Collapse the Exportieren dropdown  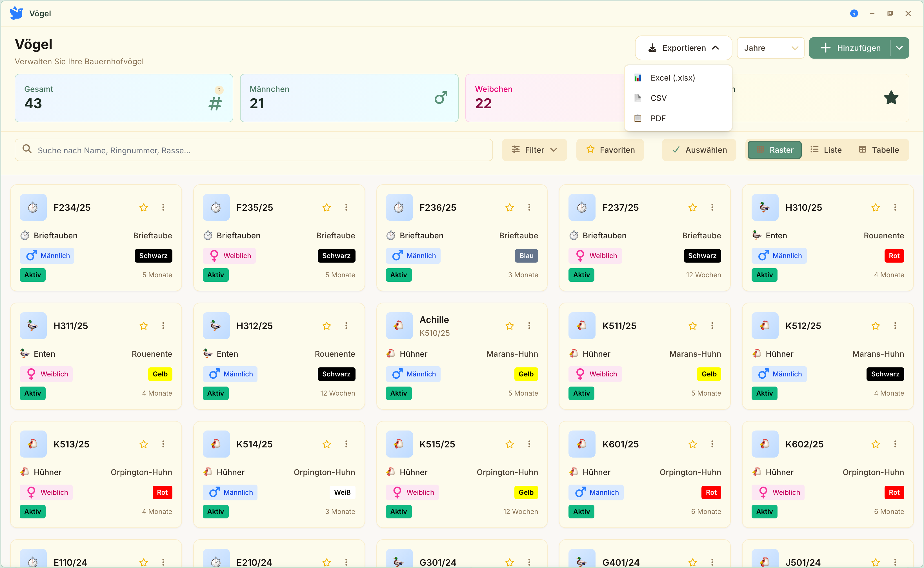click(x=683, y=48)
